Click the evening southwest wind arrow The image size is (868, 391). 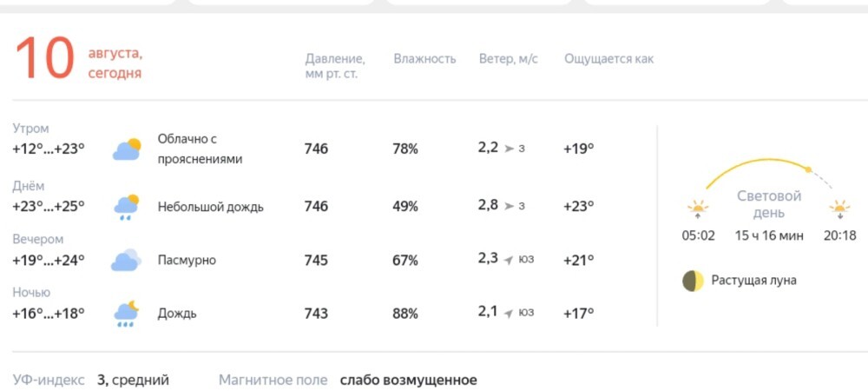pyautogui.click(x=510, y=260)
